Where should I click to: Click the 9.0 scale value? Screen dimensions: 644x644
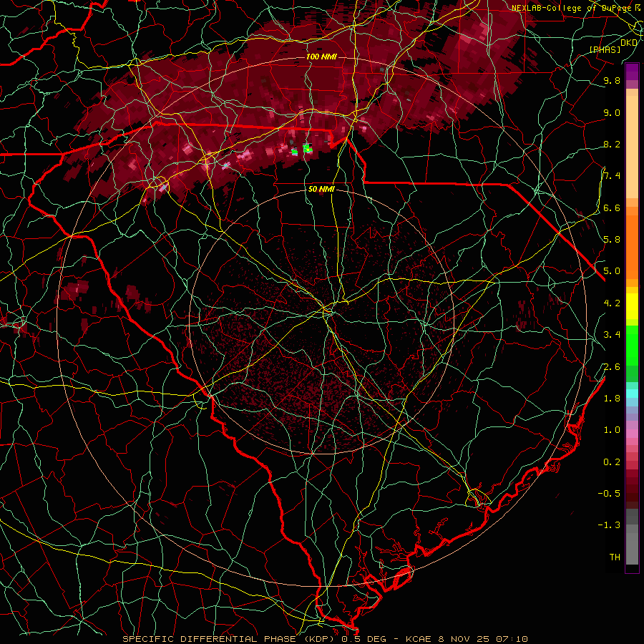coord(612,112)
